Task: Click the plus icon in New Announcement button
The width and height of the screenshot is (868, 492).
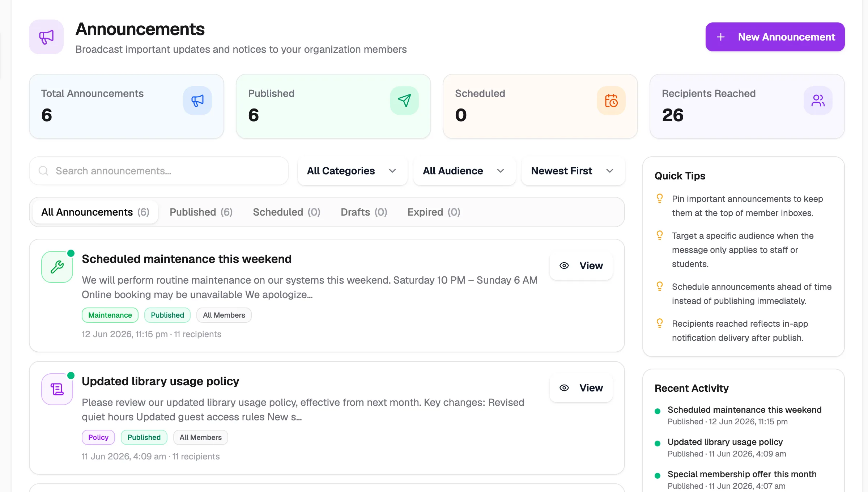Action: pos(721,37)
